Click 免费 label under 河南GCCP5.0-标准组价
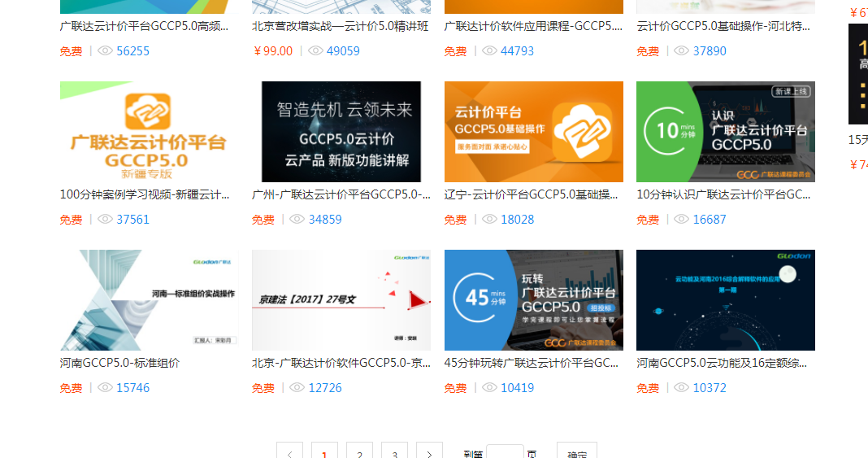Screen dimensions: 868x458 71,388
